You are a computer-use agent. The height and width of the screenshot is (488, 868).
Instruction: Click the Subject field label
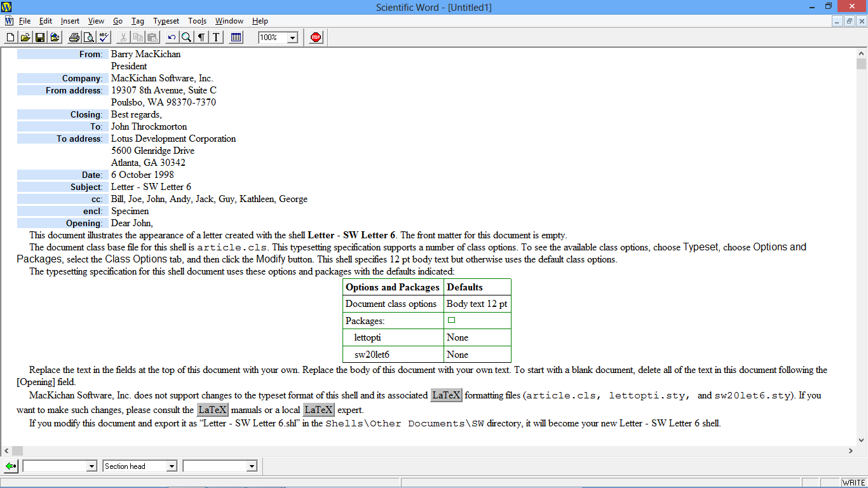pyautogui.click(x=63, y=187)
